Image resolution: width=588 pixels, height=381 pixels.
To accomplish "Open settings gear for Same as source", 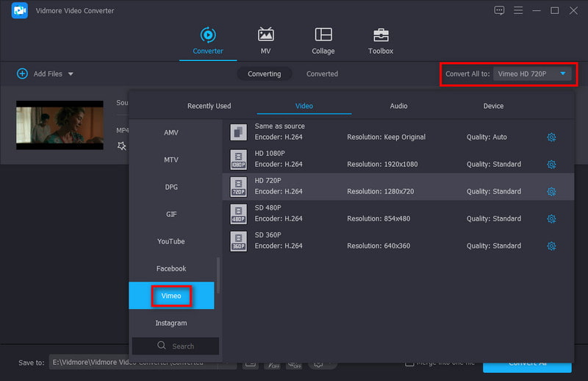I will 551,138.
